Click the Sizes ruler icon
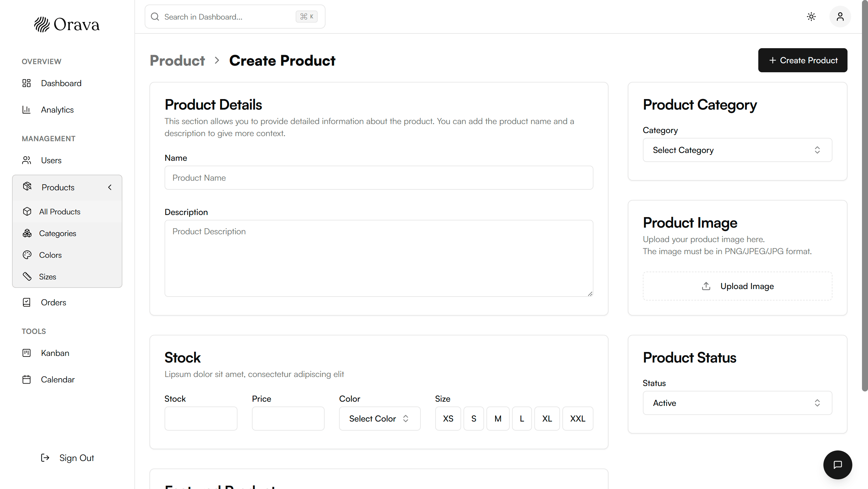 coord(27,276)
